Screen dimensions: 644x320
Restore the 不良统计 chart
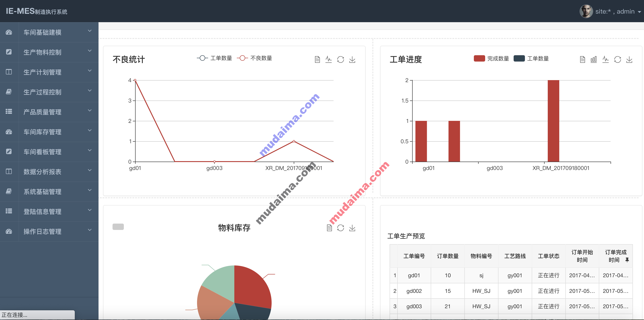(x=341, y=59)
